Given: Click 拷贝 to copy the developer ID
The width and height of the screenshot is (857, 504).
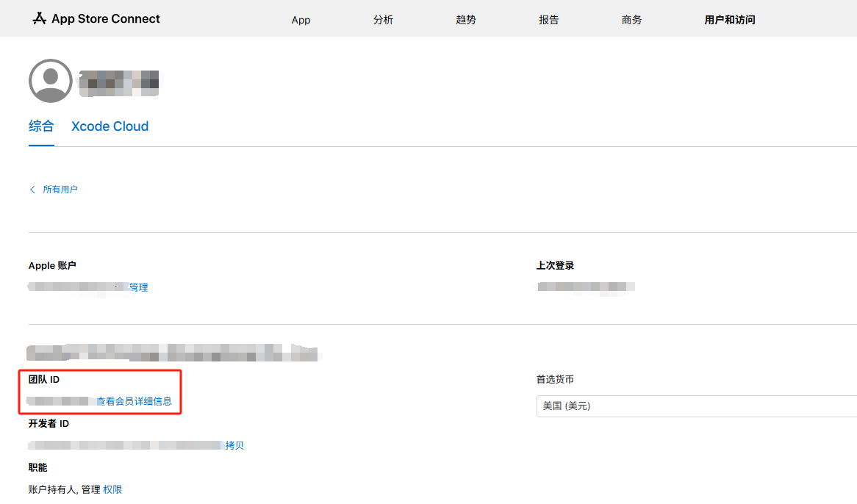Looking at the screenshot, I should (x=234, y=445).
